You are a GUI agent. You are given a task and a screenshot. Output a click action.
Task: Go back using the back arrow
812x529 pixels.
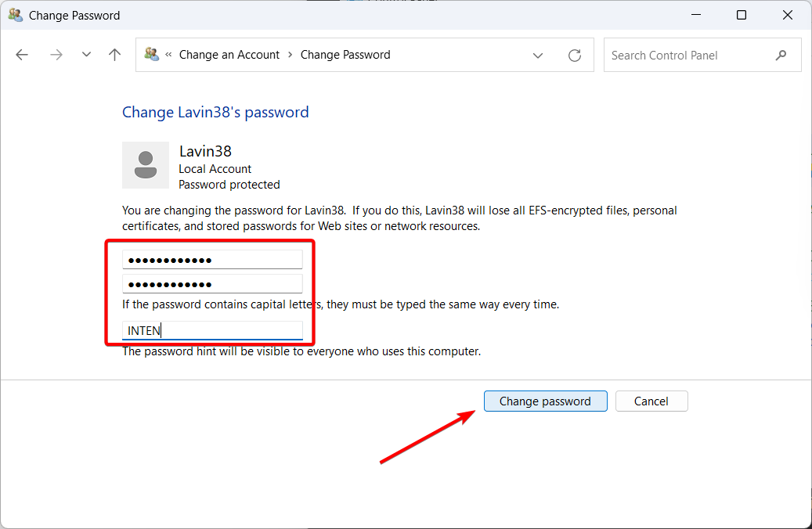pyautogui.click(x=22, y=55)
